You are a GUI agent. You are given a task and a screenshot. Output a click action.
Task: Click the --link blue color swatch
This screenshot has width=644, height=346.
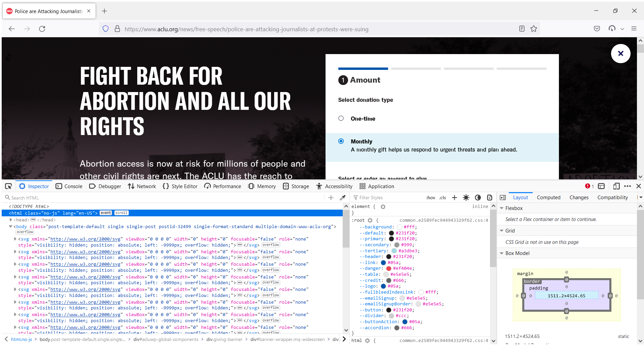pyautogui.click(x=383, y=263)
